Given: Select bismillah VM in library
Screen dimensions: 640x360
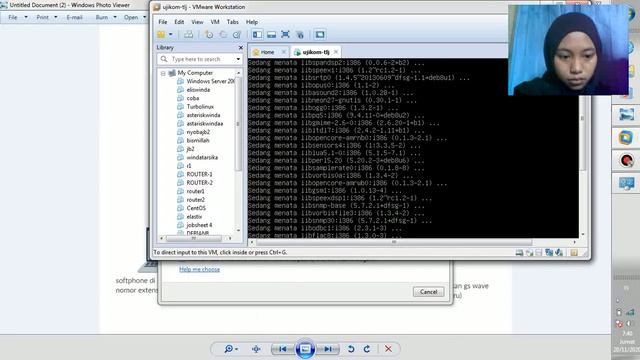Looking at the screenshot, I should click(x=198, y=140).
